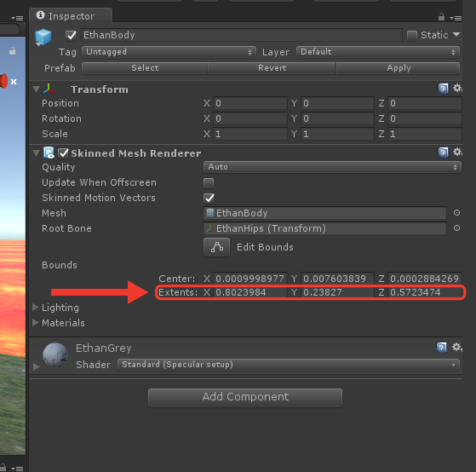Click the Prefab Revert button
The height and width of the screenshot is (472, 476).
coord(272,68)
